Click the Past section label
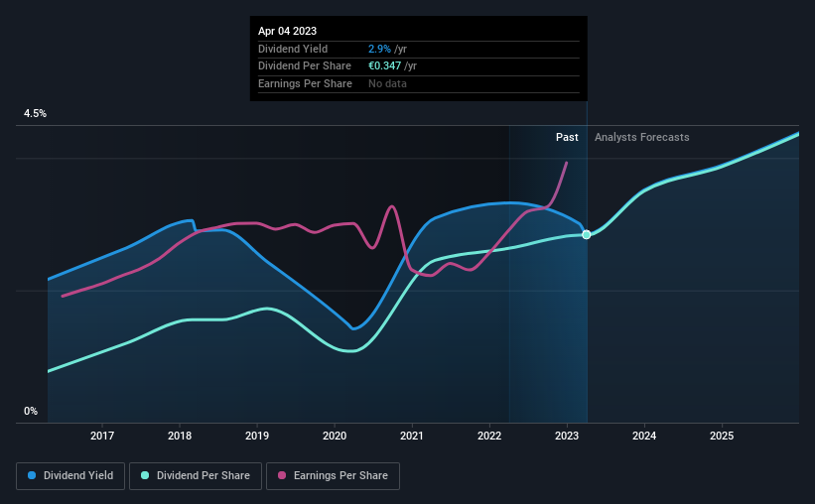815x504 pixels. pos(567,137)
